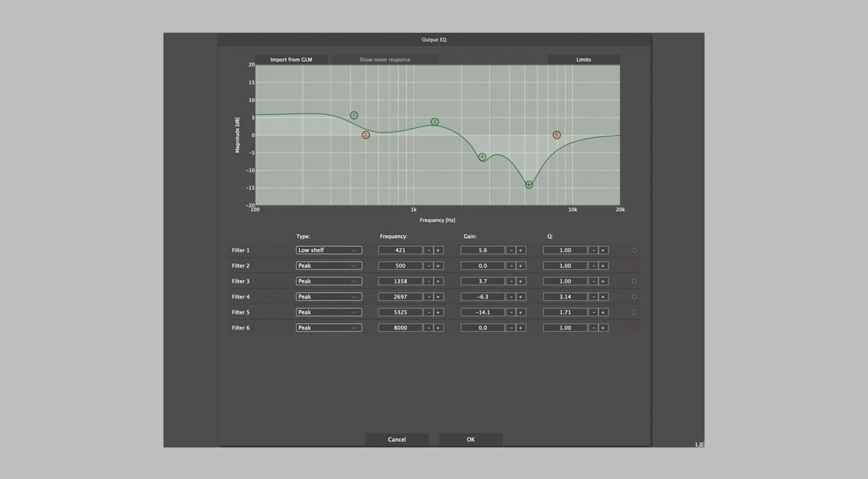
Task: Decrease Filter 2 Q with minus
Action: coord(594,265)
